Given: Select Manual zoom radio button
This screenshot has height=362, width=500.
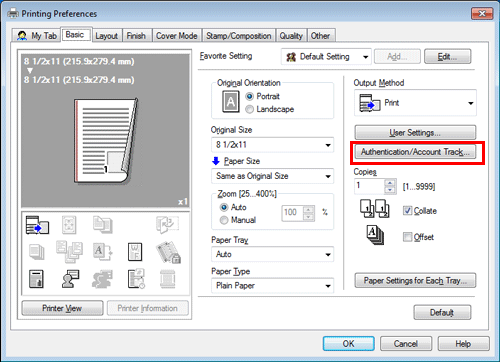Looking at the screenshot, I should tap(224, 220).
